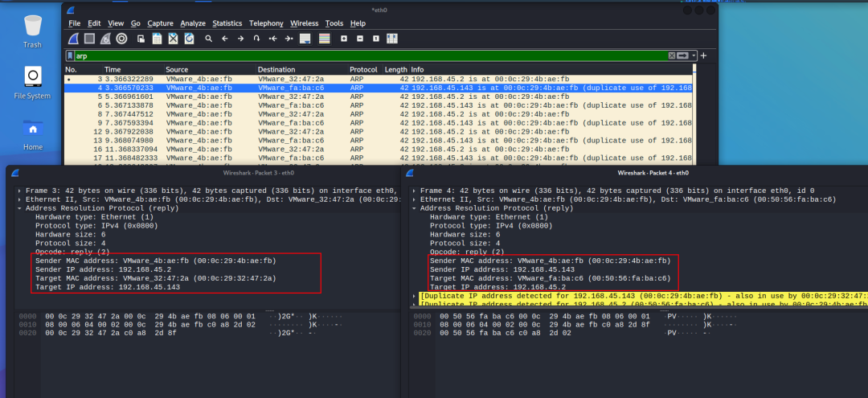
Task: Open capture options gear icon
Action: coord(121,38)
